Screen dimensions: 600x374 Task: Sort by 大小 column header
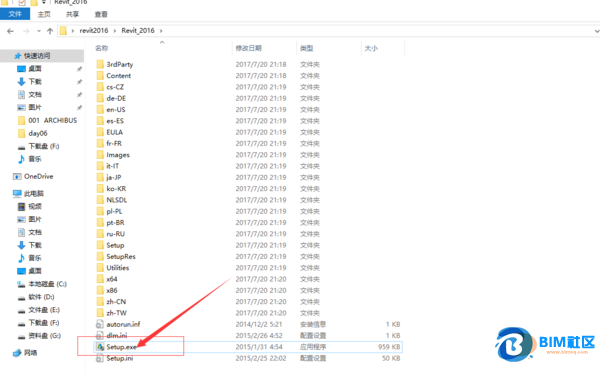[371, 48]
